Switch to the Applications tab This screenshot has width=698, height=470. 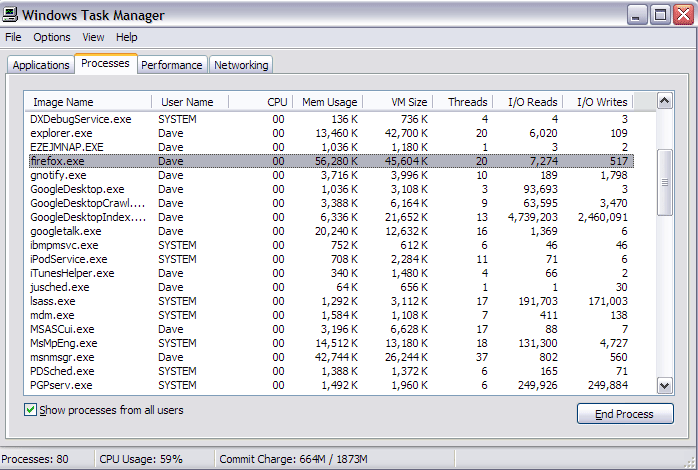point(41,65)
